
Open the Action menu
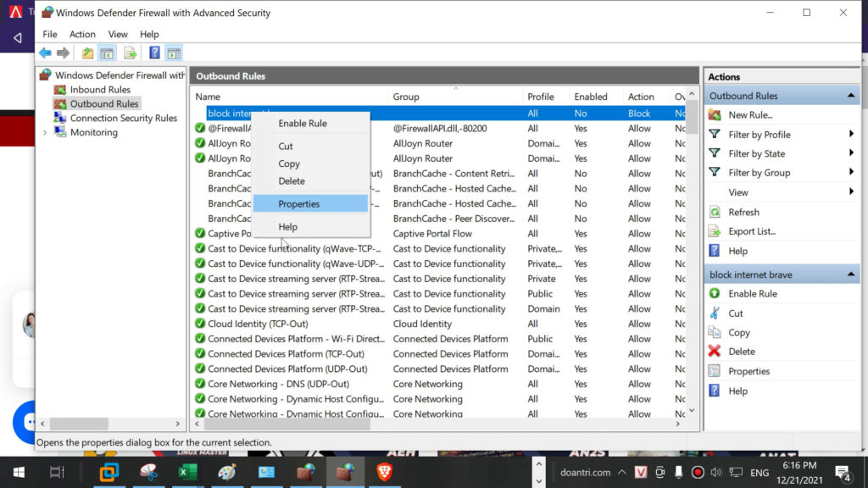[82, 34]
